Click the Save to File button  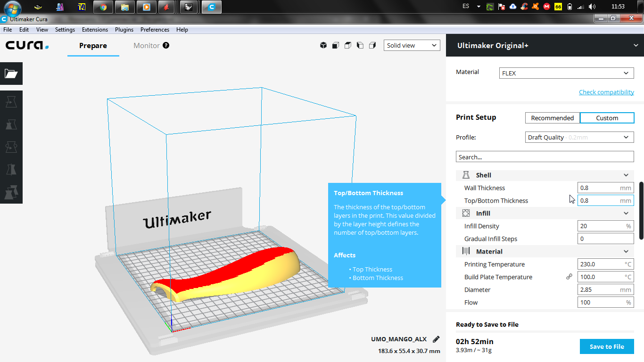click(x=607, y=346)
